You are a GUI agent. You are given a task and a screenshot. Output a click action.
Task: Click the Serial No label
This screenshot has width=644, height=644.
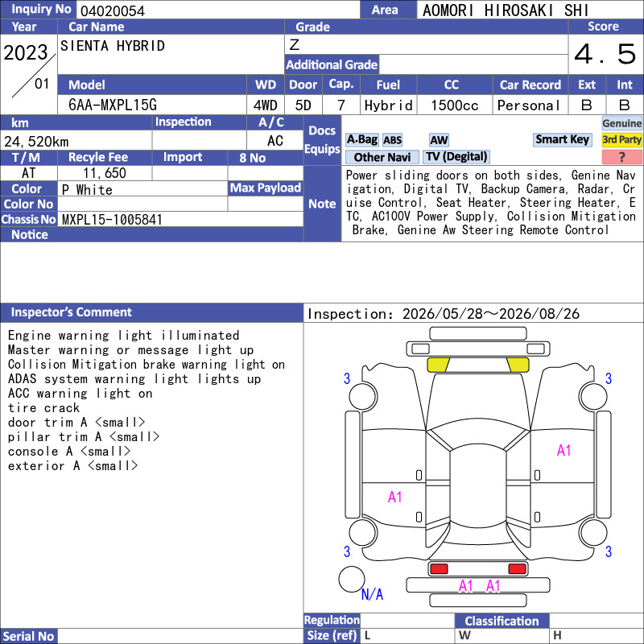[x=28, y=636]
